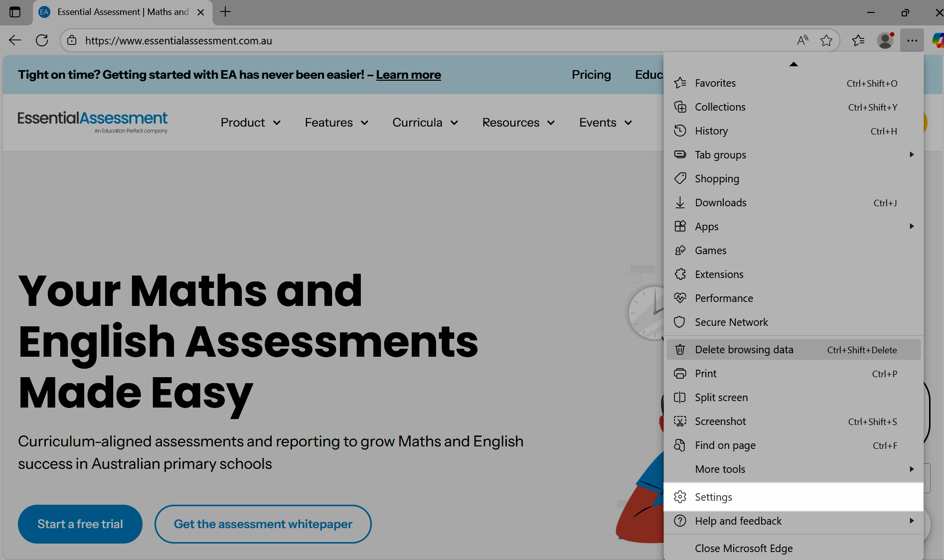Click the History clock icon
This screenshot has width=944, height=560.
(x=680, y=131)
